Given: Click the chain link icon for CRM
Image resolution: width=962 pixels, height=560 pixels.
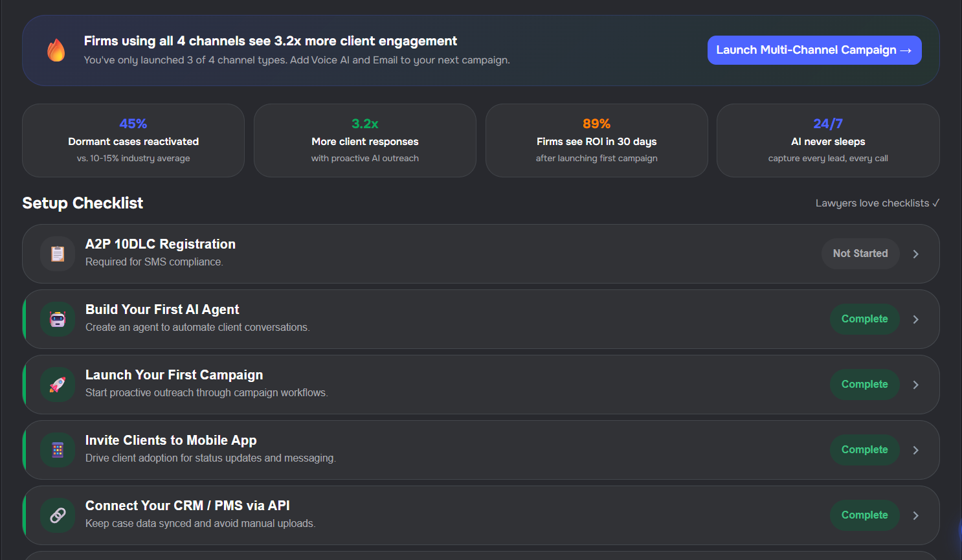Looking at the screenshot, I should (x=58, y=515).
